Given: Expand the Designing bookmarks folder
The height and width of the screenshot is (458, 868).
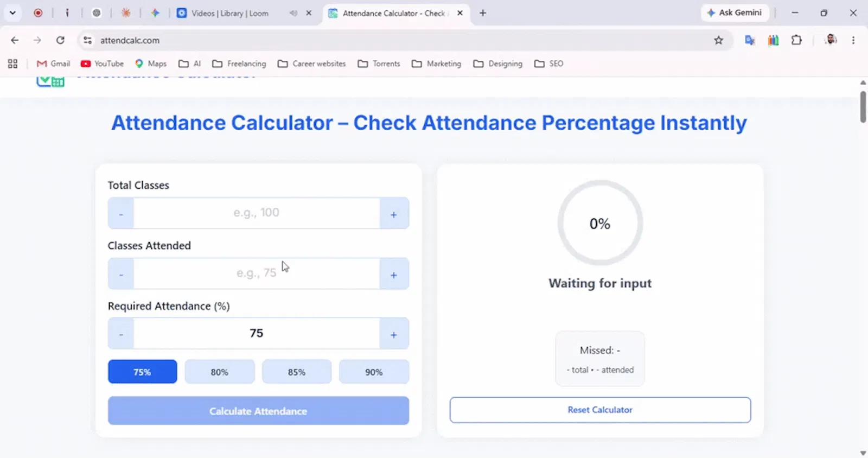Looking at the screenshot, I should pos(498,63).
